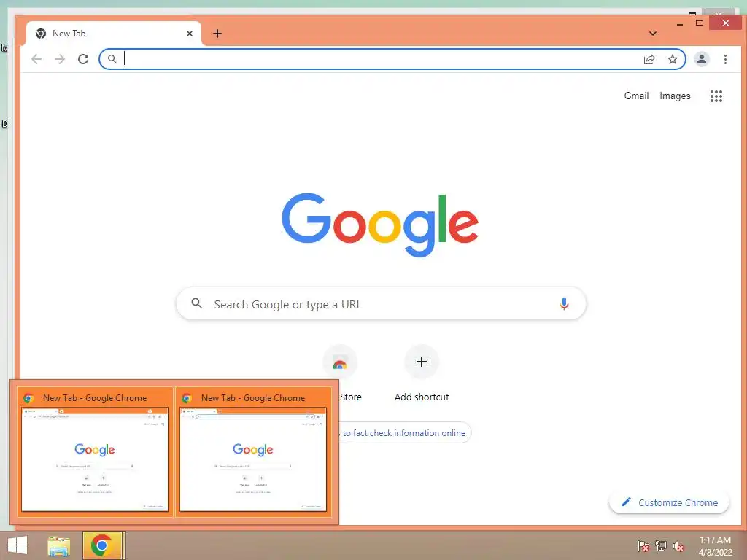The image size is (747, 560).
Task: Start voice search with microphone icon
Action: tap(564, 304)
